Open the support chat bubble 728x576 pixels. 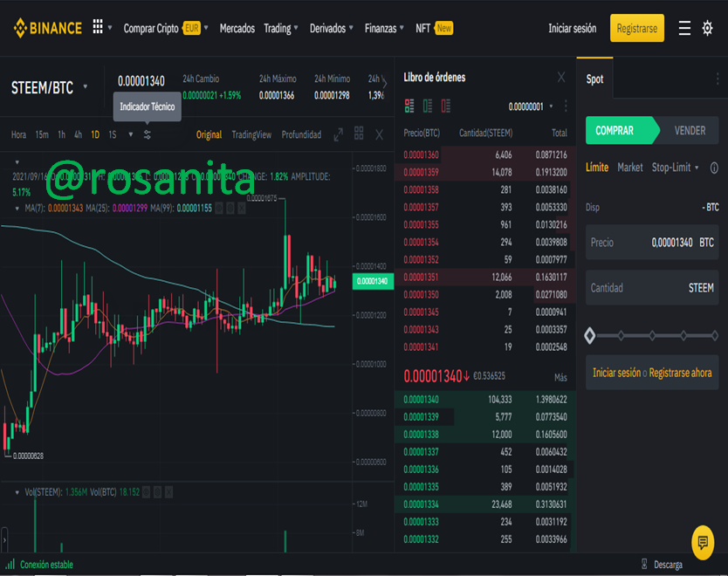click(x=703, y=542)
